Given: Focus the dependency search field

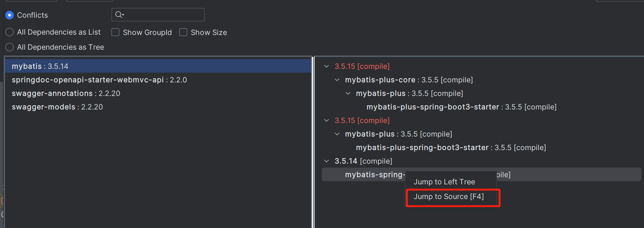Looking at the screenshot, I should pos(158,15).
